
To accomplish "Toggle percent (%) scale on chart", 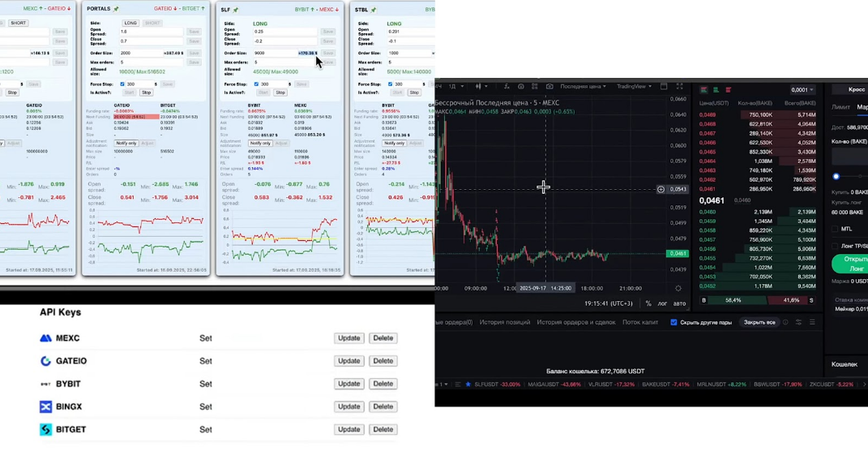I will (648, 303).
